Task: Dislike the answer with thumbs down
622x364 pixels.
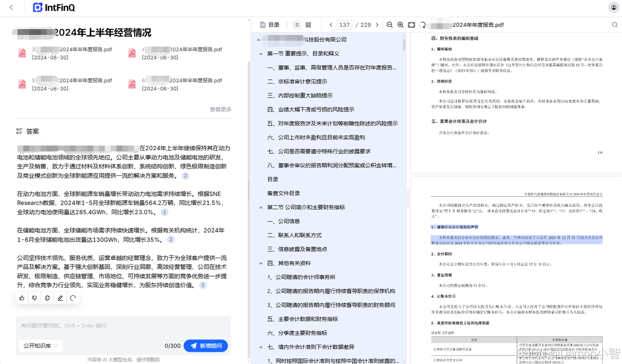Action: 35,298
